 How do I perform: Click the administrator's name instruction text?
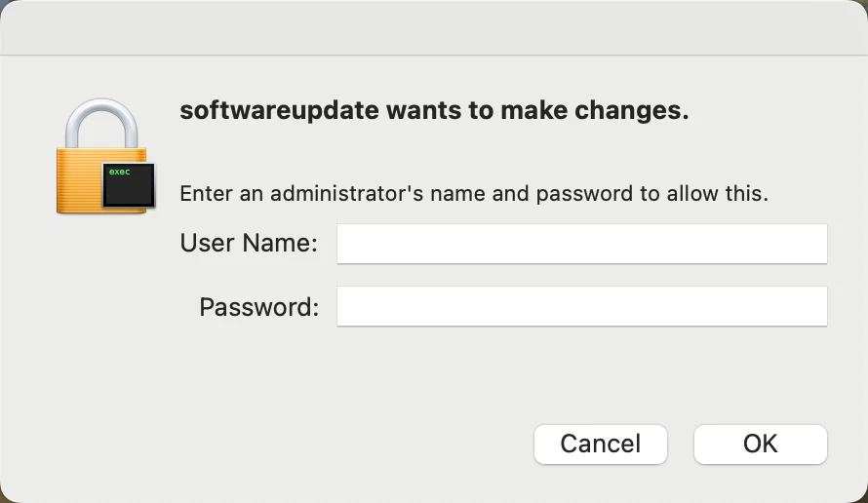pyautogui.click(x=474, y=194)
